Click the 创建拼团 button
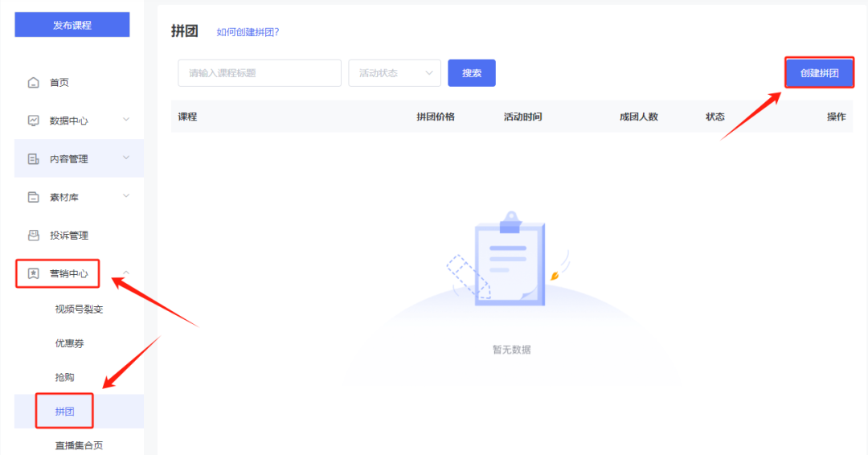868x455 pixels. pos(819,73)
